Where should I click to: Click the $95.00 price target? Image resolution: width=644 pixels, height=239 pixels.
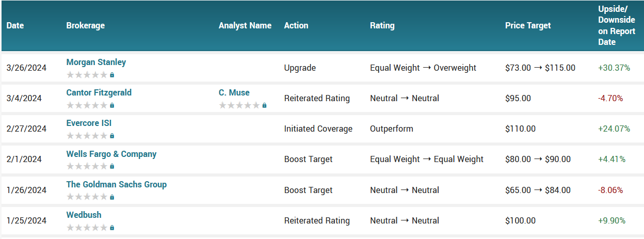point(518,98)
